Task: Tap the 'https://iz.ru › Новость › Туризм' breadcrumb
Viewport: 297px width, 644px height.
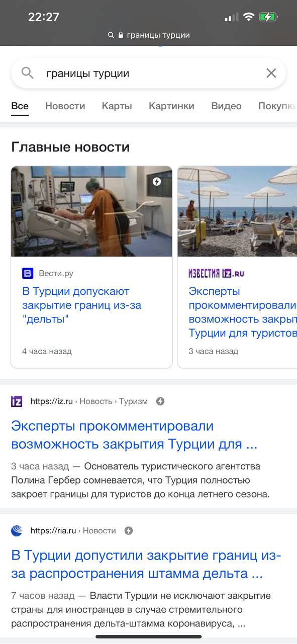Action: pyautogui.click(x=89, y=401)
